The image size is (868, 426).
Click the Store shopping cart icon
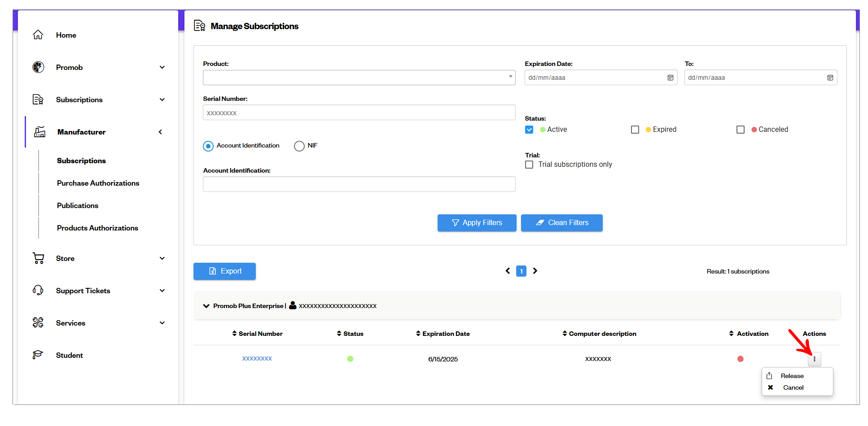38,258
